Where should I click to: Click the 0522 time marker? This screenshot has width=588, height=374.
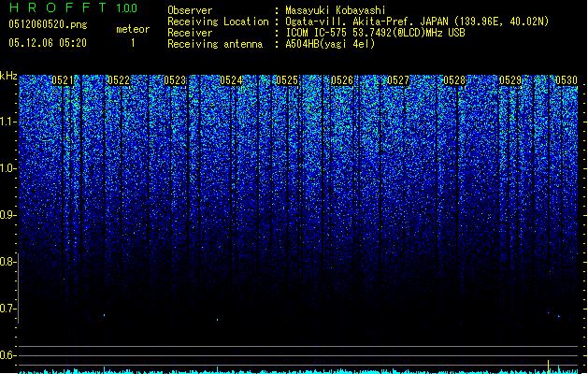pos(119,80)
